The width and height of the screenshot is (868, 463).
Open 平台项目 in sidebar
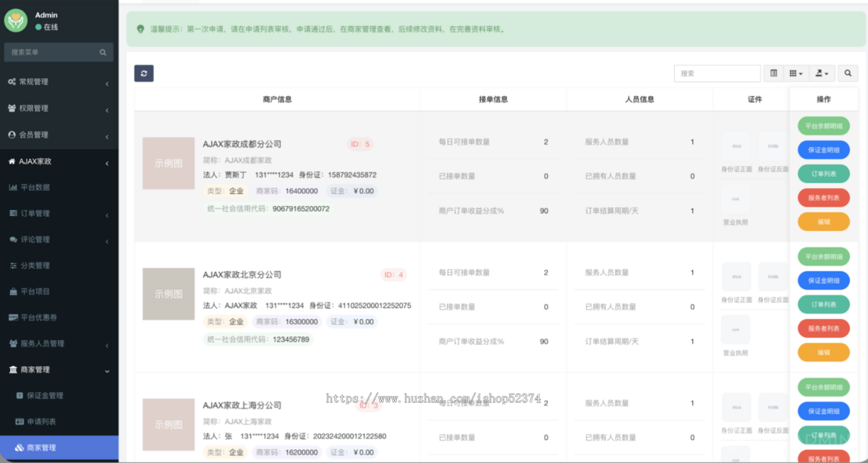59,292
